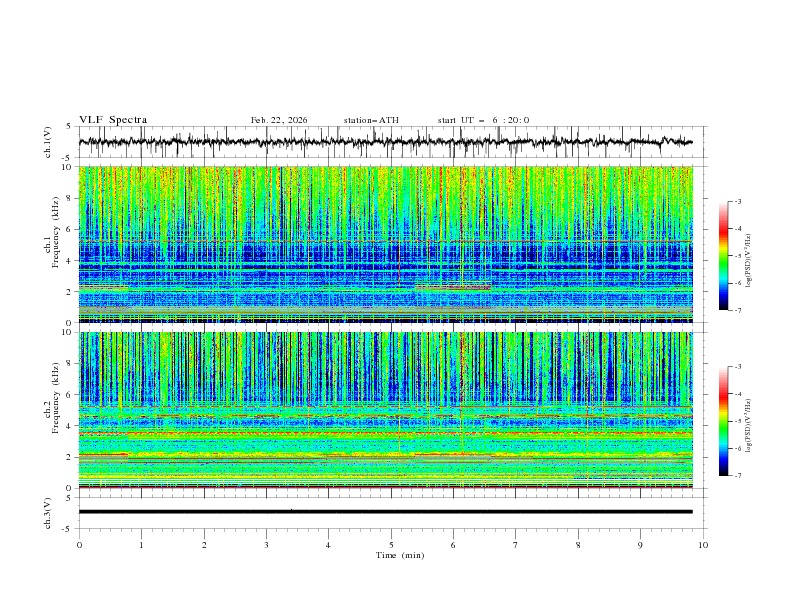Viewport: 792px width, 612px height.
Task: Click upper colorbar 'log(PSD)(V²/Hz)' label
Action: point(749,261)
